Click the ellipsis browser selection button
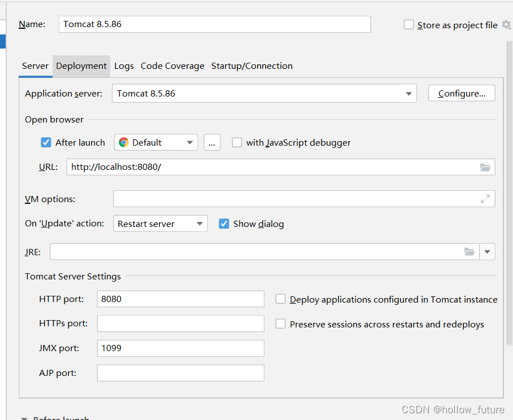Image resolution: width=513 pixels, height=420 pixels. 212,142
